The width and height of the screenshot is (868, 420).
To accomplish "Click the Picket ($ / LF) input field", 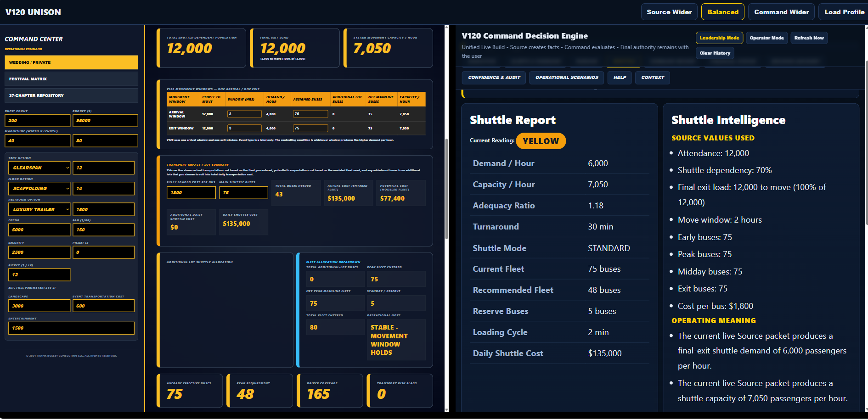I will point(39,275).
